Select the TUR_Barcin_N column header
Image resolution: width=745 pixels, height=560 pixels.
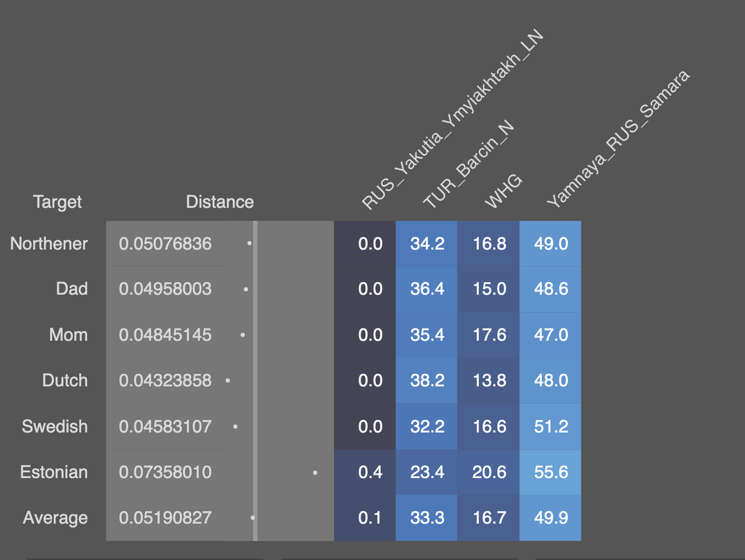pos(468,164)
